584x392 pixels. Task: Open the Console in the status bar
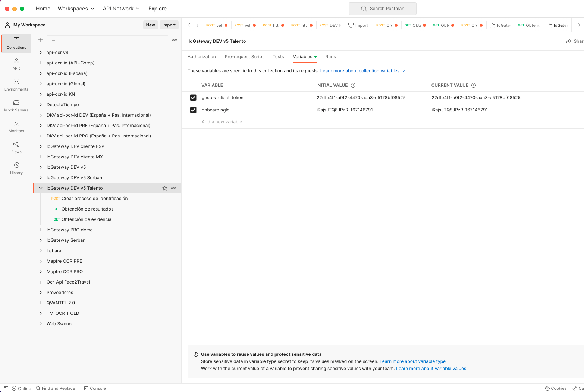pyautogui.click(x=95, y=388)
